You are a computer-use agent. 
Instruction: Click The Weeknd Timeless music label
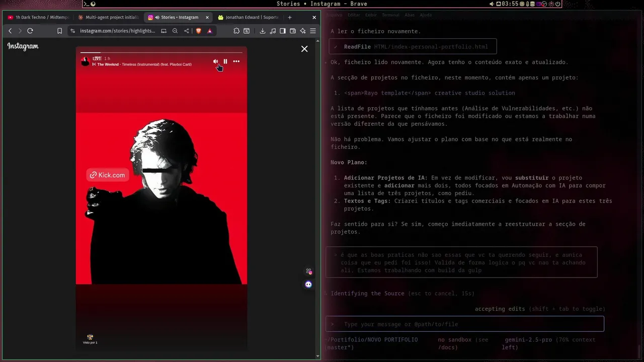click(x=141, y=64)
